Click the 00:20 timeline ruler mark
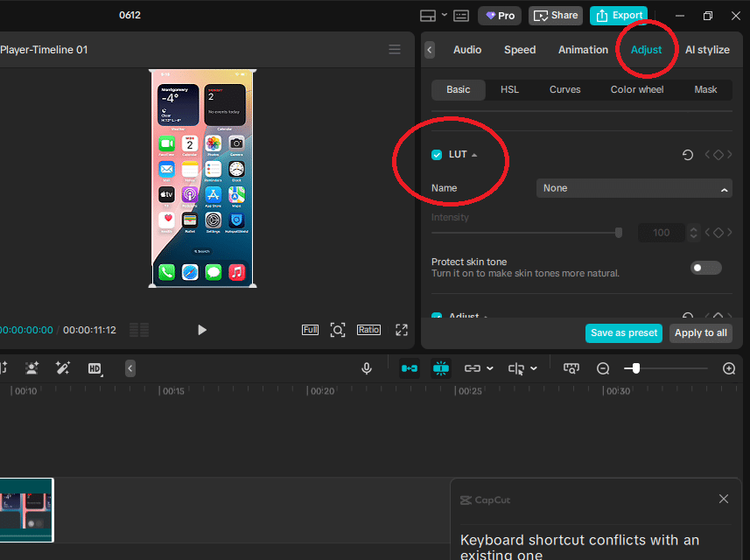The image size is (750, 560). tap(322, 391)
